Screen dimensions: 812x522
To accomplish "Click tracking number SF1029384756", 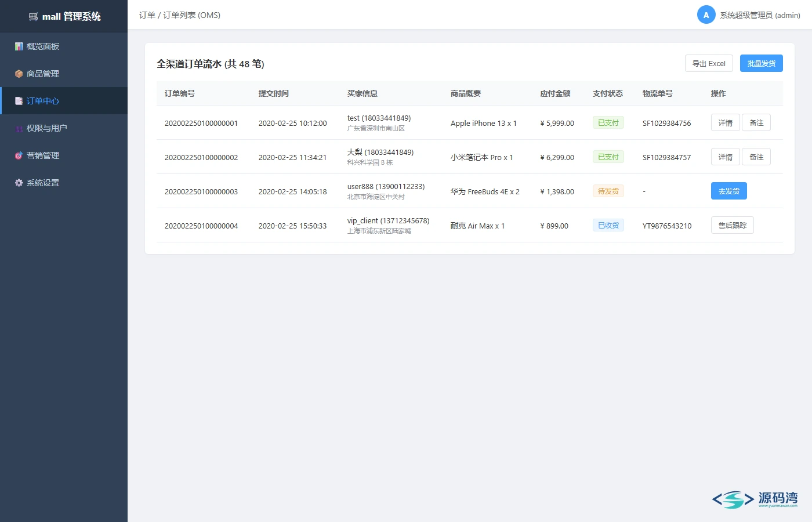I will click(667, 123).
